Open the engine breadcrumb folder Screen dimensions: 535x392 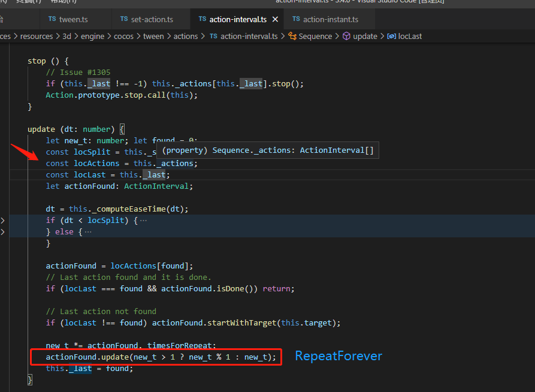coord(92,36)
